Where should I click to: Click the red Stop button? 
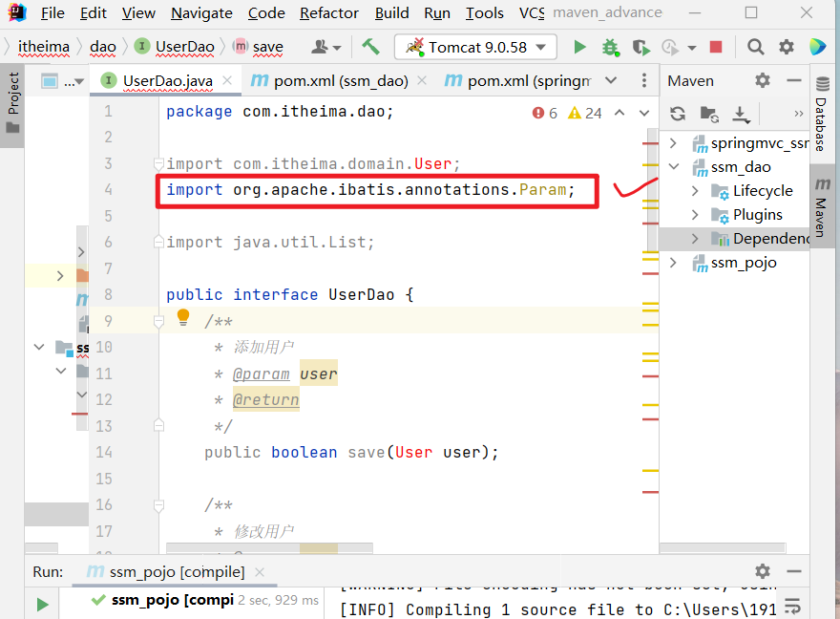pyautogui.click(x=716, y=47)
